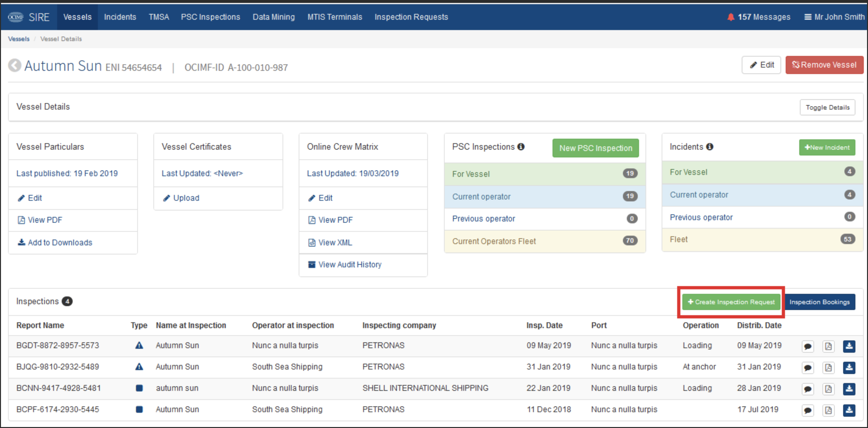
Task: Toggle the Vessel Details panel
Action: click(x=827, y=107)
